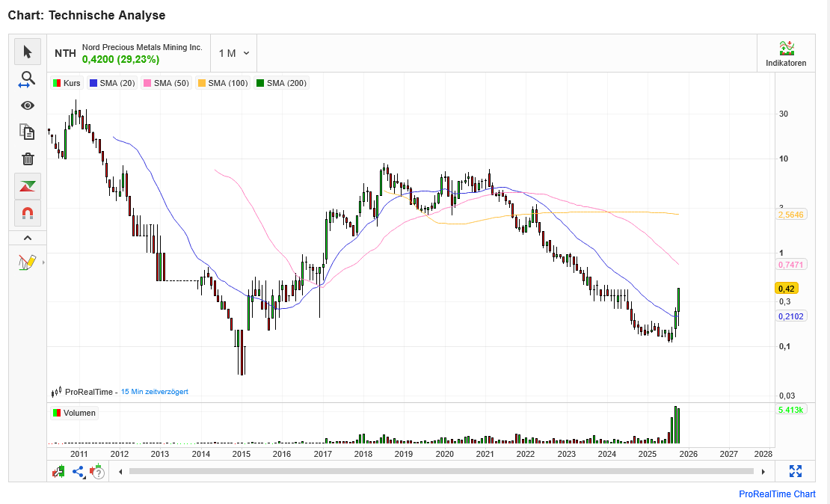Activate the horizontal zoom magnifier tool
This screenshot has height=504, width=830.
(x=28, y=79)
